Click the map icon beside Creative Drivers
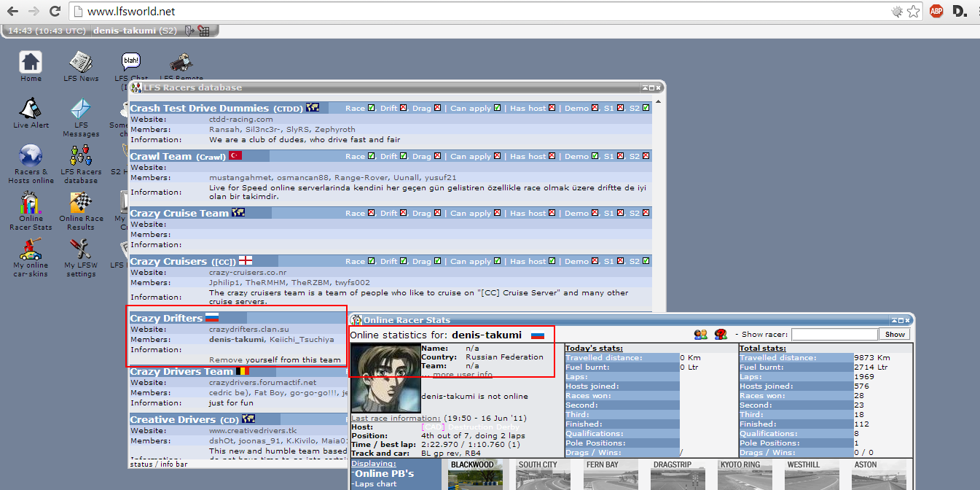The image size is (980, 490). tap(249, 419)
